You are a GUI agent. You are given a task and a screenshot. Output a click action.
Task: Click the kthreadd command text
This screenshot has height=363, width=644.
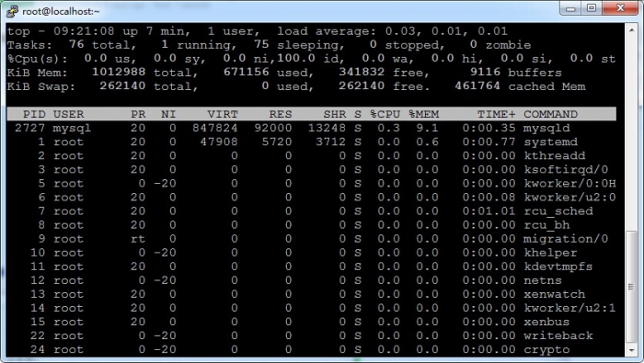coord(555,156)
